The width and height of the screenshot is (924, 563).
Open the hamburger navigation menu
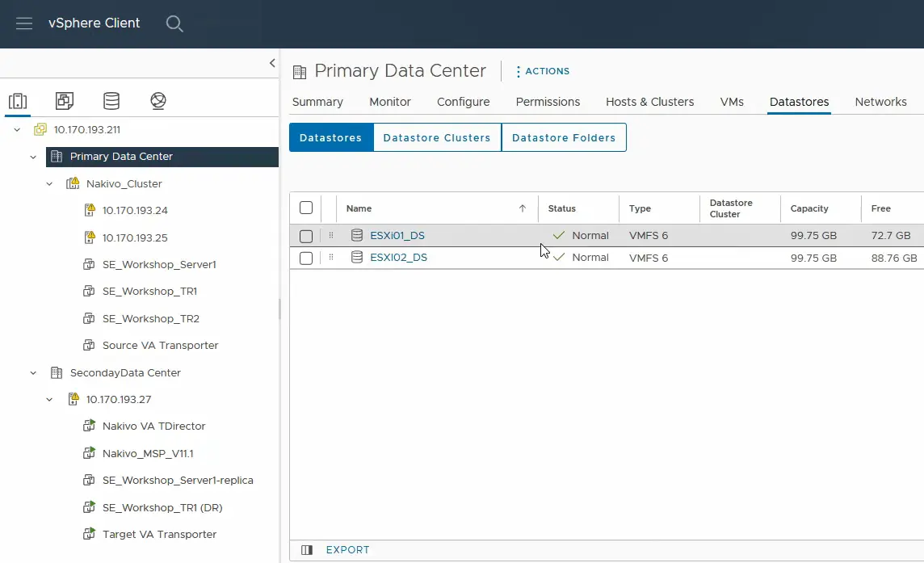click(24, 23)
